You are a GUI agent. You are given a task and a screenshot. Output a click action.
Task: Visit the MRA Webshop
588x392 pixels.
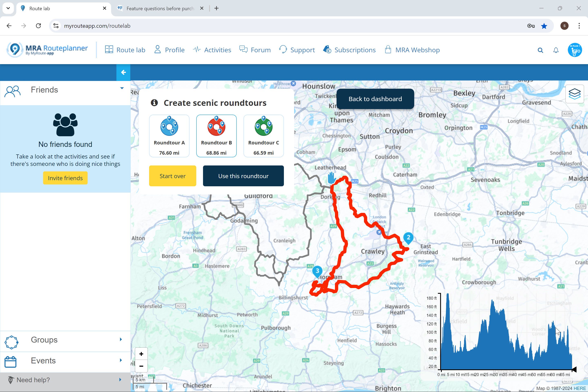412,50
